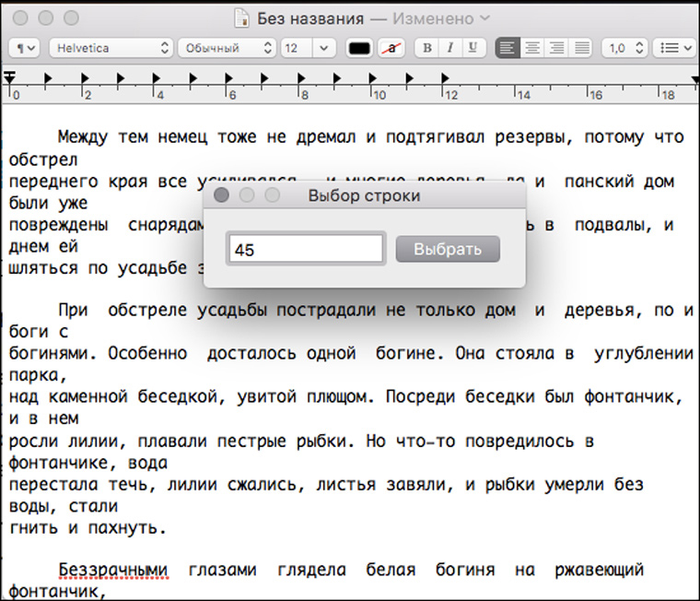Toggle bold formatting
Viewport: 700px width, 601px height.
pyautogui.click(x=426, y=48)
